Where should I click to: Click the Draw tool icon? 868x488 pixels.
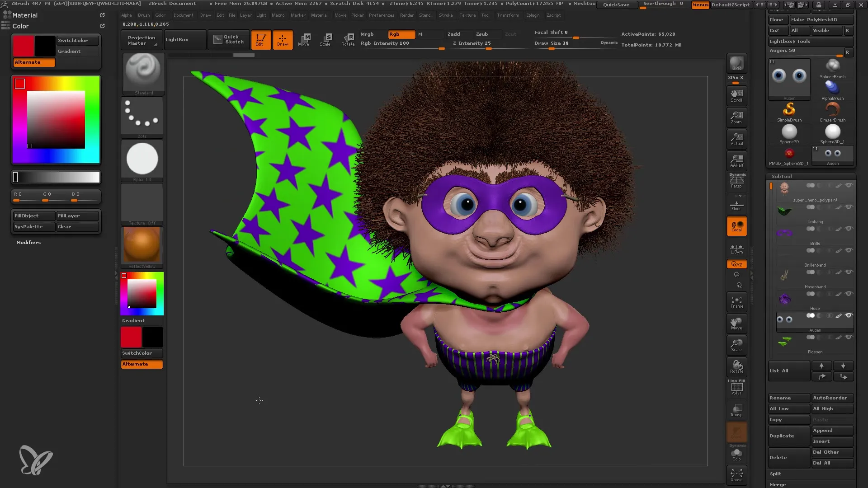click(x=282, y=39)
